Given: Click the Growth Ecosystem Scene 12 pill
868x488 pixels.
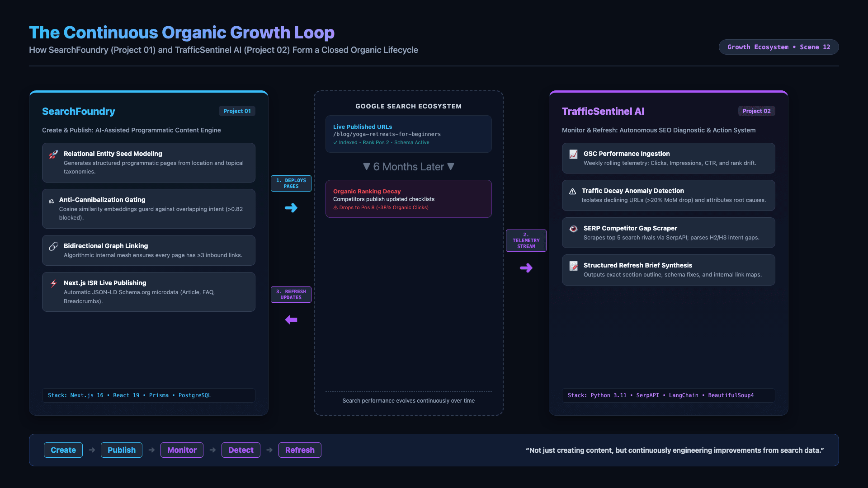Looking at the screenshot, I should pyautogui.click(x=779, y=47).
